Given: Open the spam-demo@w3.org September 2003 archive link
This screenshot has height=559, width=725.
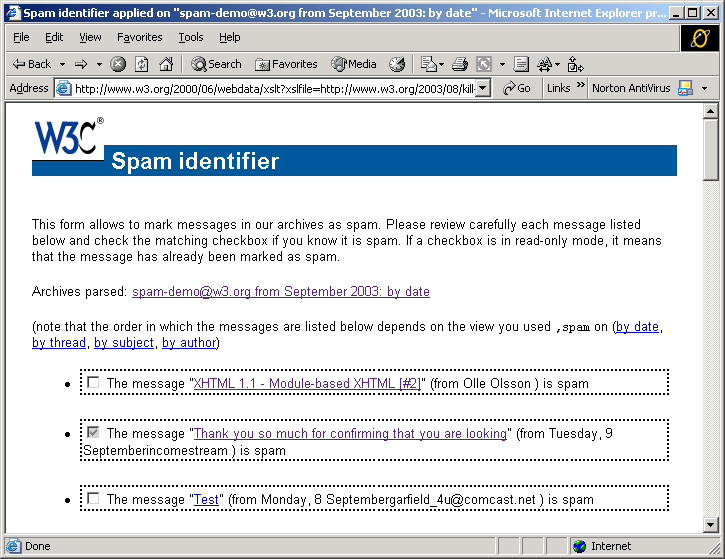Looking at the screenshot, I should click(281, 291).
